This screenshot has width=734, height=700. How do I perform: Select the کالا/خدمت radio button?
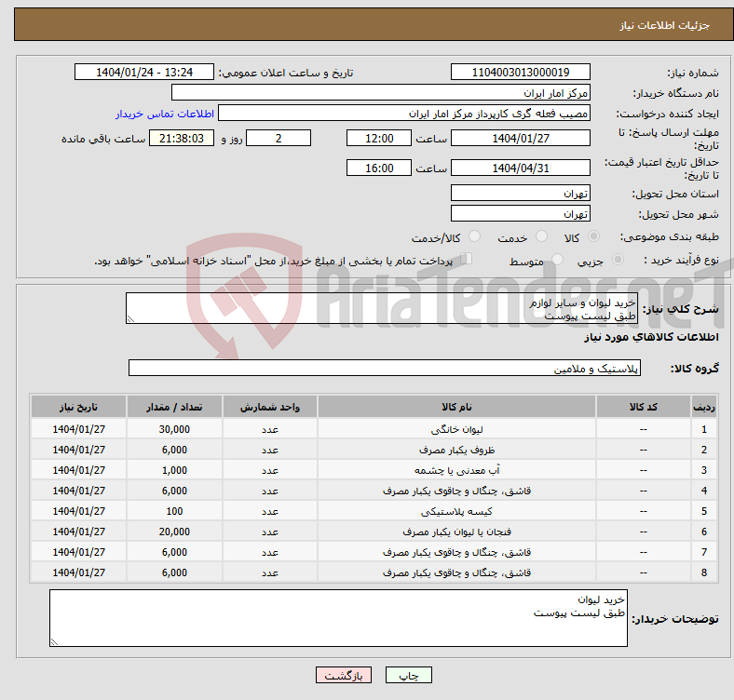[x=475, y=236]
